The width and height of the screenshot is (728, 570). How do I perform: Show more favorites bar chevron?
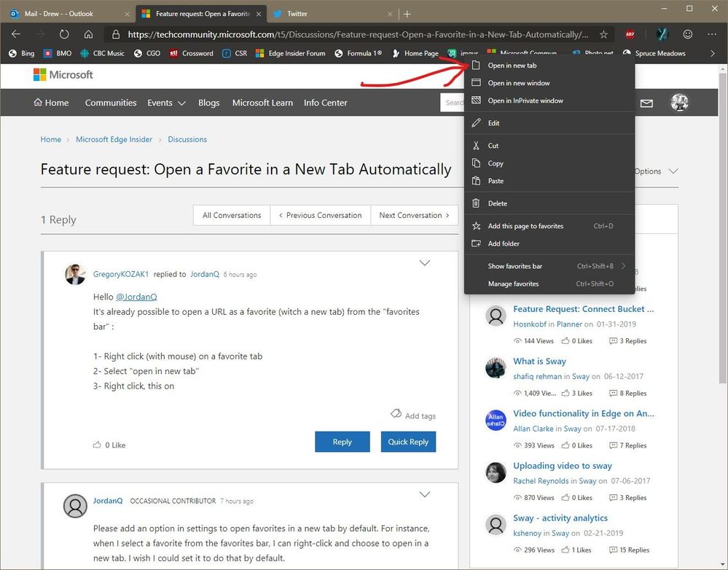coord(713,53)
